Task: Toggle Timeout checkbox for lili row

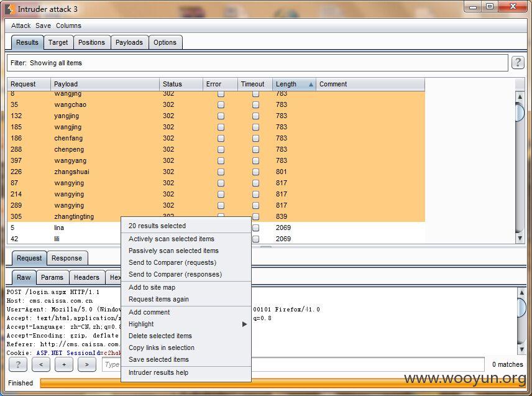Action: (255, 239)
